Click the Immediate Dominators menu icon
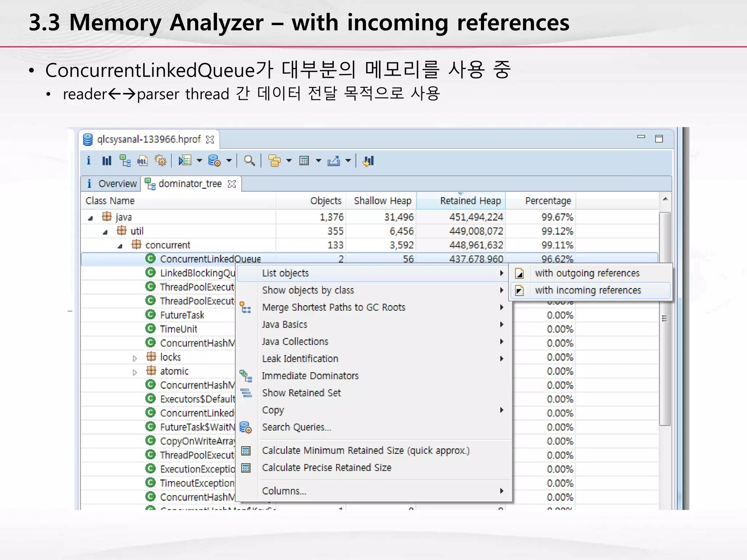Image resolution: width=747 pixels, height=560 pixels. (246, 376)
